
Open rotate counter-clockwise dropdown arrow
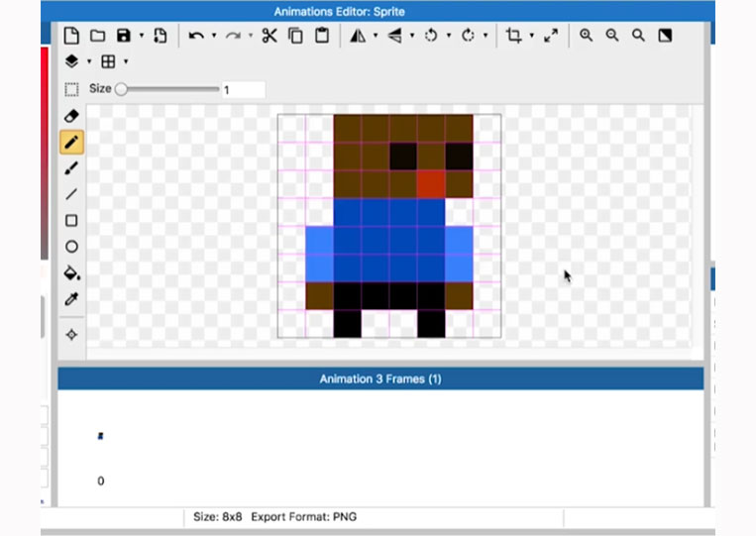(x=449, y=36)
